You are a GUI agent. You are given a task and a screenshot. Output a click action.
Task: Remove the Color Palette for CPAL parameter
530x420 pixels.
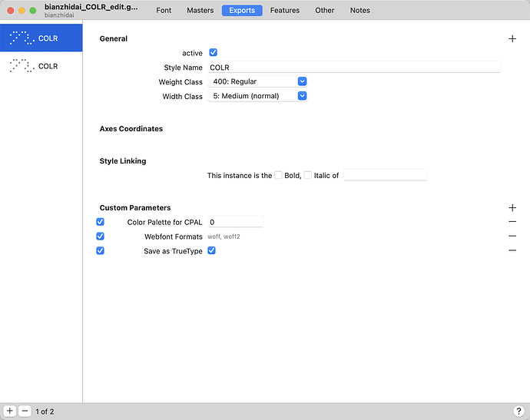pyautogui.click(x=512, y=222)
